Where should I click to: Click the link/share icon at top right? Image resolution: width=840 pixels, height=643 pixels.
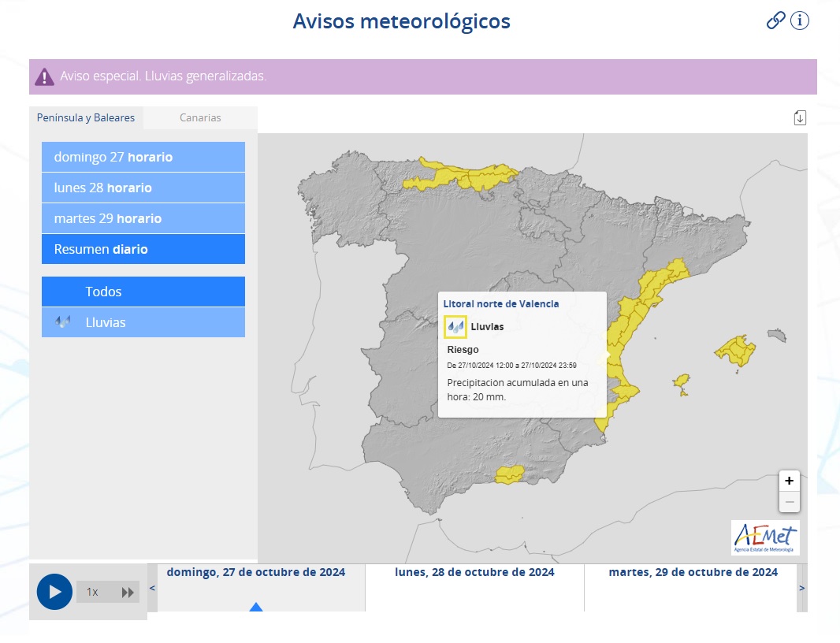tap(777, 20)
